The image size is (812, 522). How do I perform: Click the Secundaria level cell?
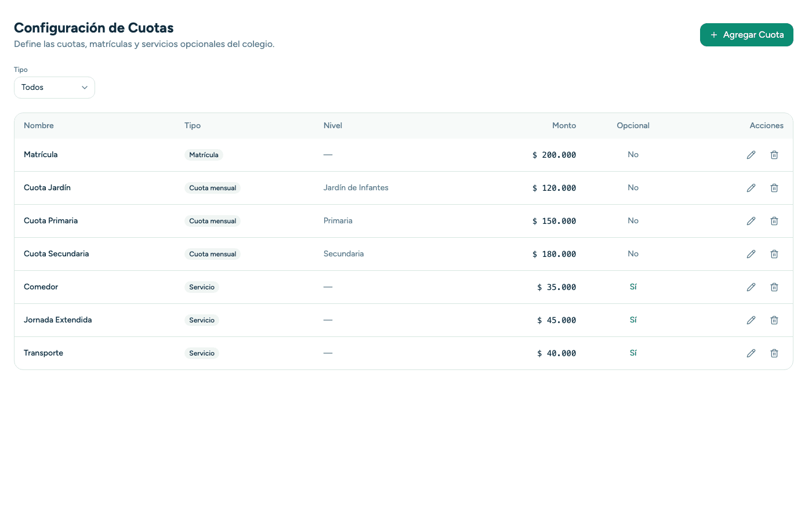point(344,254)
